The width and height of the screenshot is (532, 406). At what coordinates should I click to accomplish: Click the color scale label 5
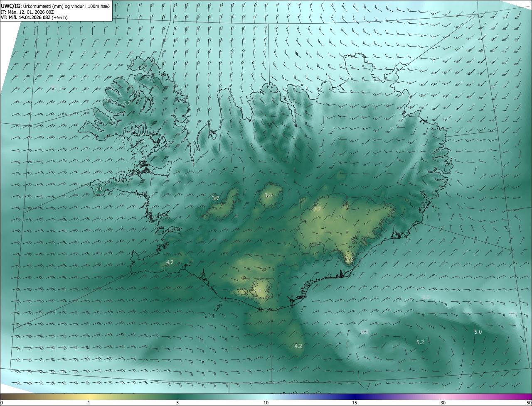pos(177,403)
